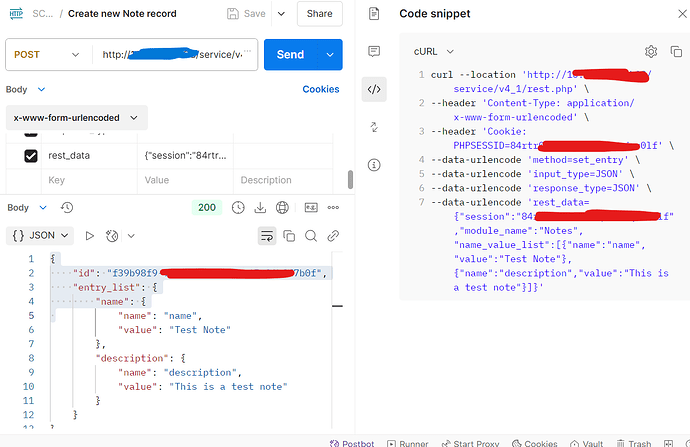
Task: Click "This is a test note" in response
Action: (228, 387)
